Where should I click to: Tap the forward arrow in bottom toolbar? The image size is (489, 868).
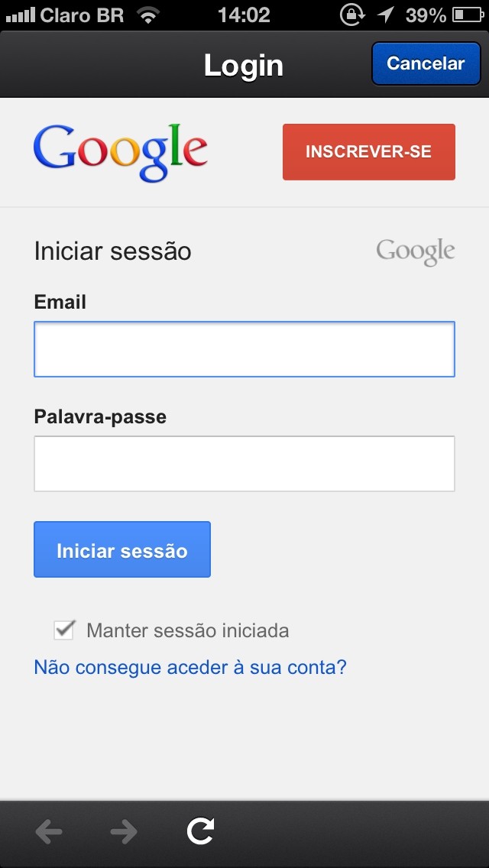pos(123,831)
